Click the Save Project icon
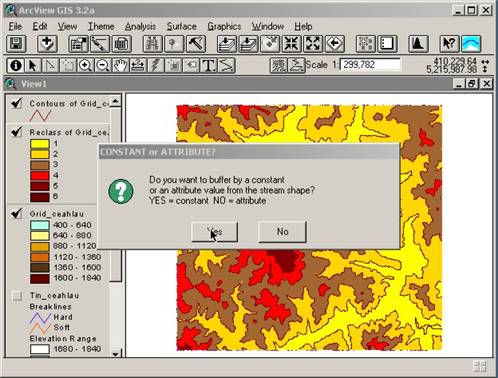Viewport: 498px width, 378px height. point(16,44)
